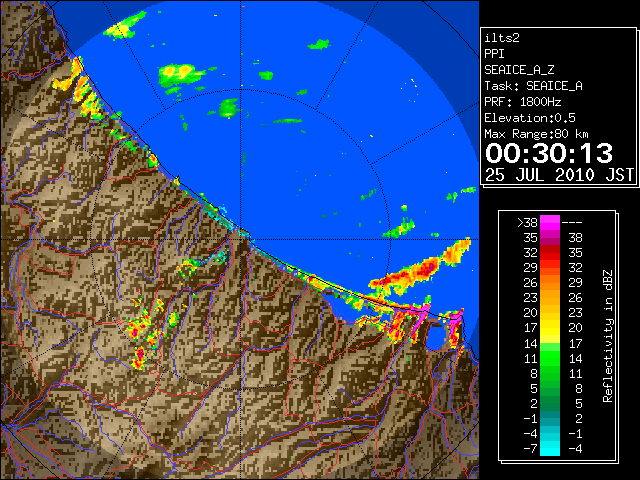Viewport: 640px width, 480px height.
Task: Select the "PPI" scan type text
Action: tap(494, 54)
